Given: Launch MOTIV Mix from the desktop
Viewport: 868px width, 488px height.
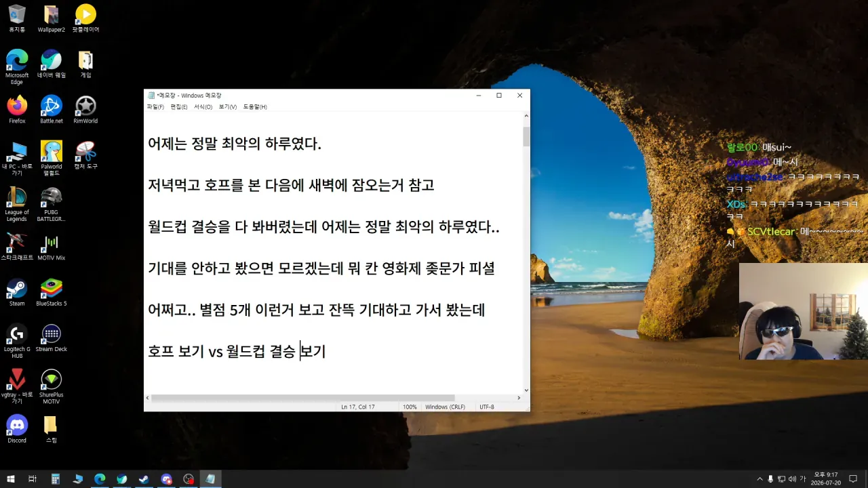Looking at the screenshot, I should [52, 247].
